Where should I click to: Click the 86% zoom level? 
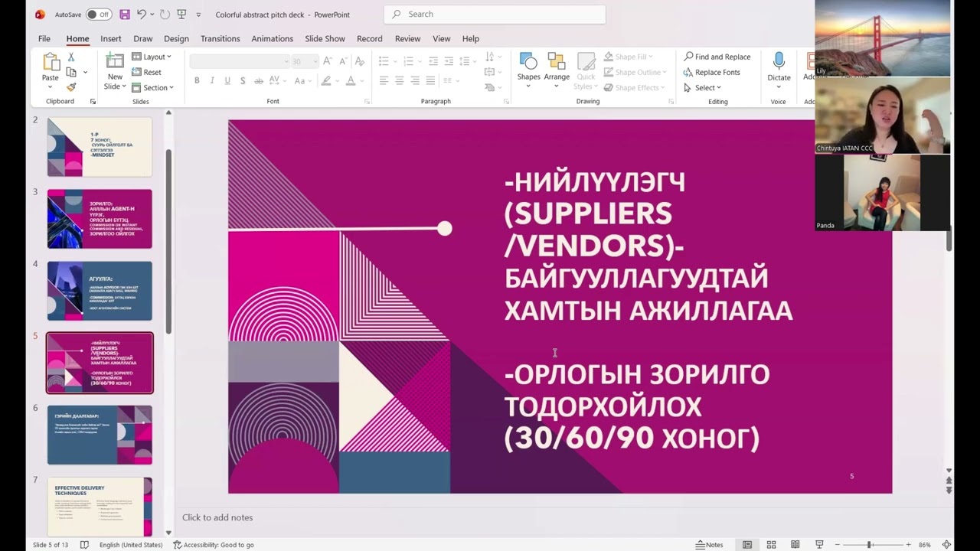(925, 545)
